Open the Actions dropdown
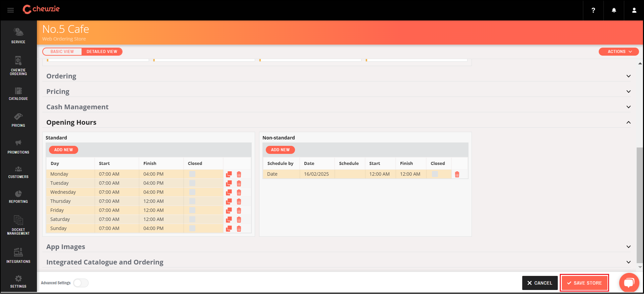Image resolution: width=644 pixels, height=294 pixels. 619,52
